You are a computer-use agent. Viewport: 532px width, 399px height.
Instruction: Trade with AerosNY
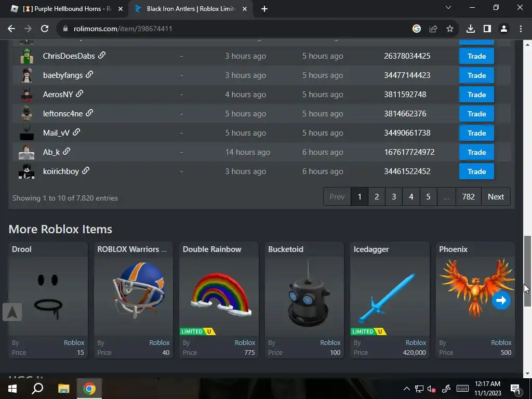[x=476, y=95]
